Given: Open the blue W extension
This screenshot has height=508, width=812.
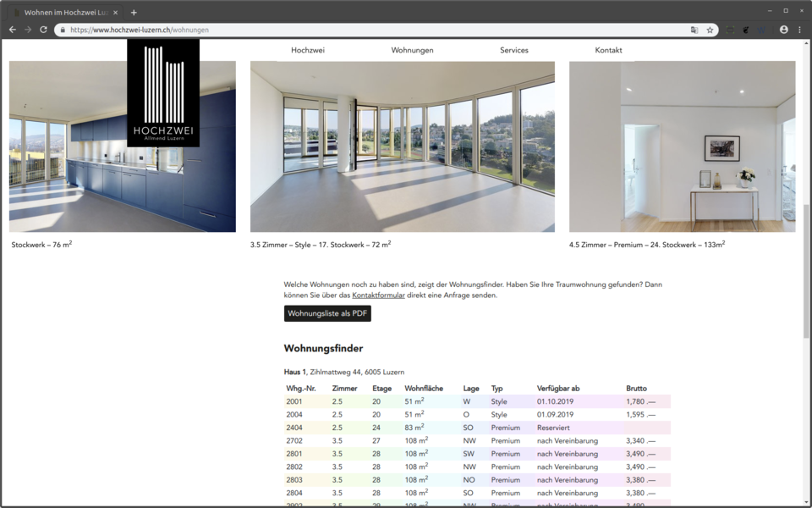Looking at the screenshot, I should click(x=761, y=30).
